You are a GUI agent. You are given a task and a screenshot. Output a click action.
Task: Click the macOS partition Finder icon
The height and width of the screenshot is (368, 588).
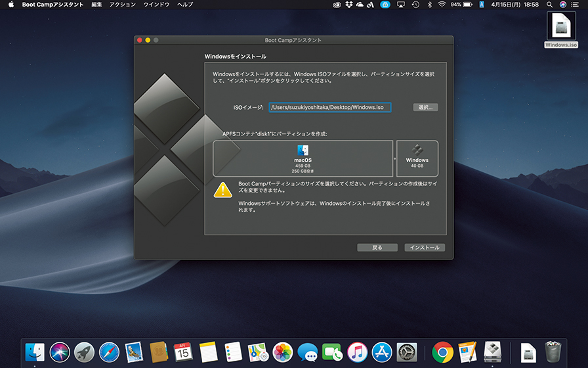303,150
